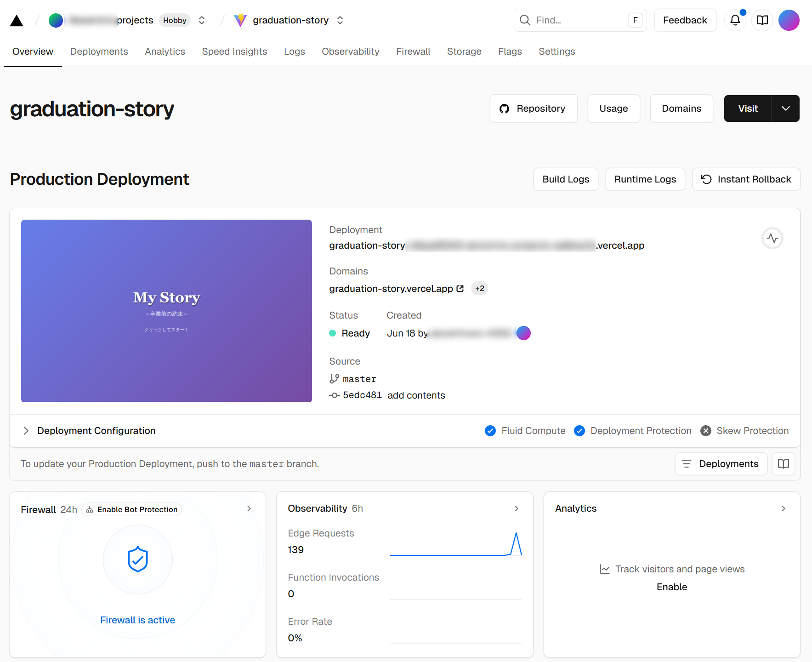812x662 pixels.
Task: Open Build Logs
Action: point(565,179)
